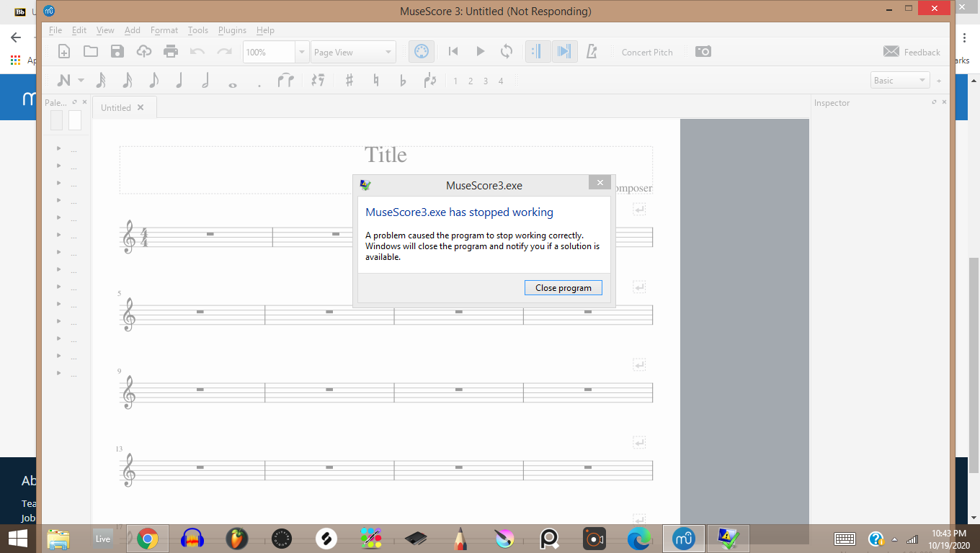
Task: Undo the last action in MuseScore
Action: point(197,51)
